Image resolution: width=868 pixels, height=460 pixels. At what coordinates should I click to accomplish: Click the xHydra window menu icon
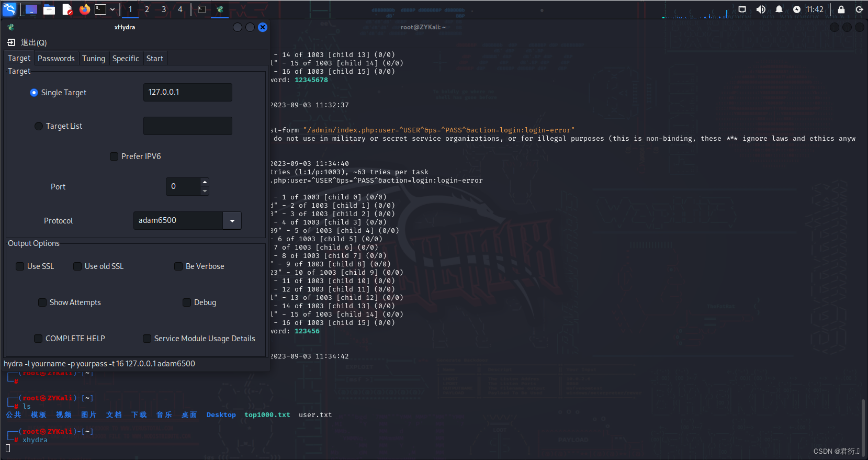click(x=10, y=27)
